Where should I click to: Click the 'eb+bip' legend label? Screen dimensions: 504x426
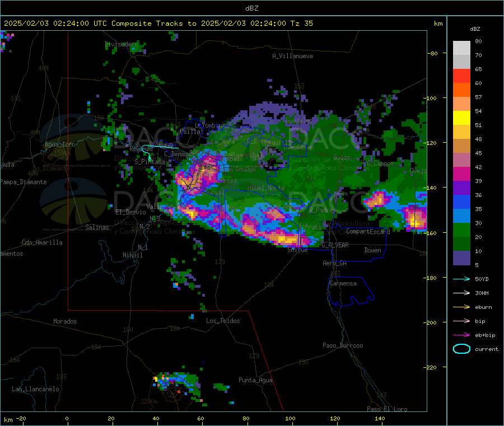[485, 335]
